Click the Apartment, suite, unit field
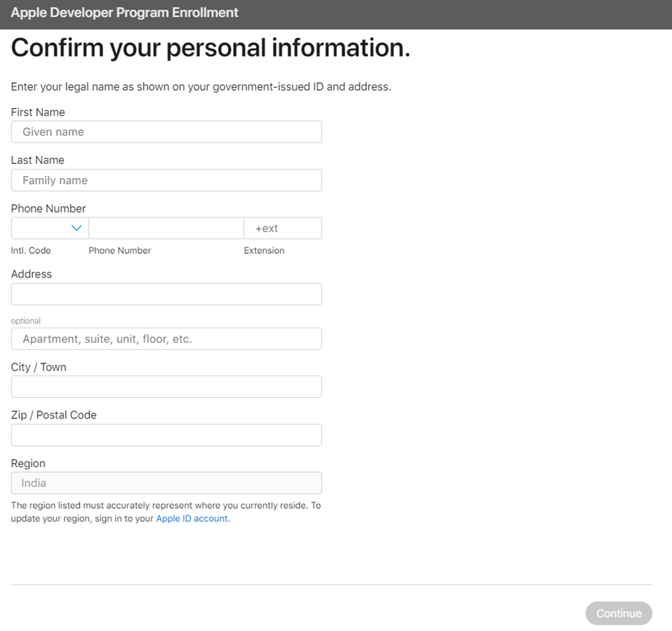 166,339
